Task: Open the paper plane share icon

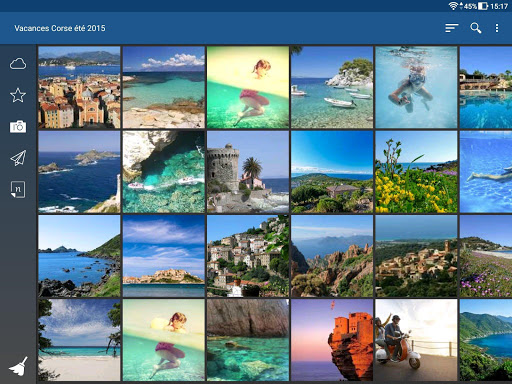Action: [x=18, y=158]
